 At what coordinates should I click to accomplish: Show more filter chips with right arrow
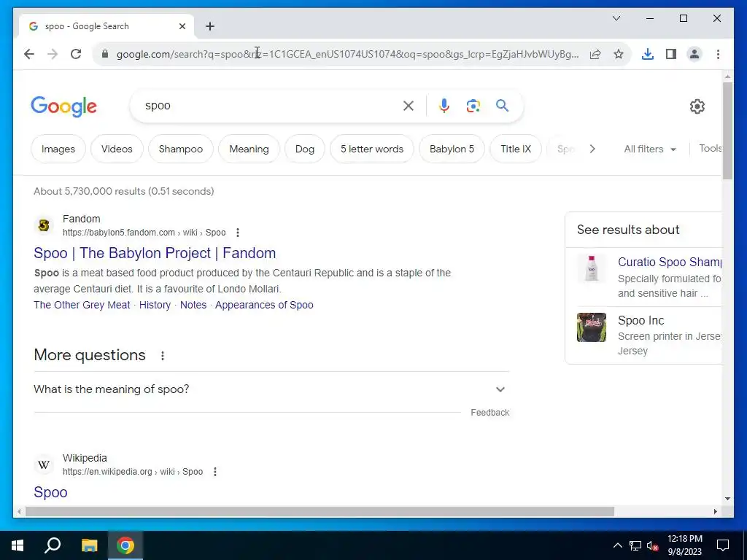click(592, 149)
